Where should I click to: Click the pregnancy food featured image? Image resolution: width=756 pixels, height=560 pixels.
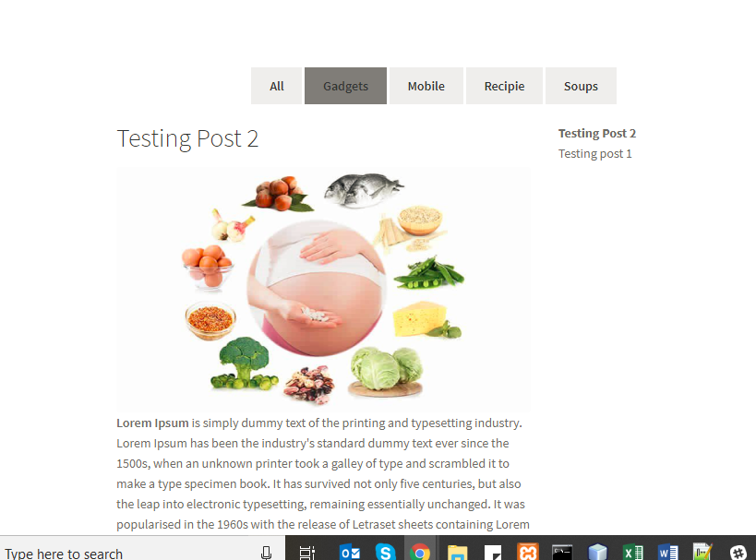point(323,289)
